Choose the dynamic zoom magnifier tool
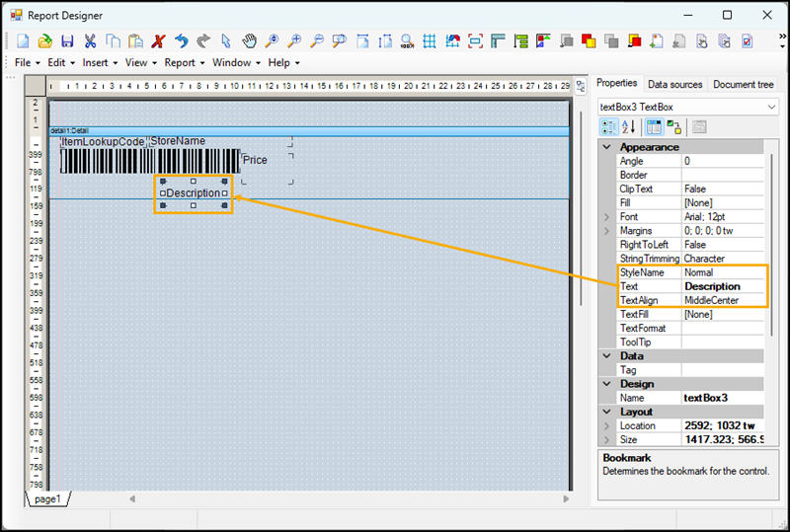The image size is (790, 532). point(272,40)
